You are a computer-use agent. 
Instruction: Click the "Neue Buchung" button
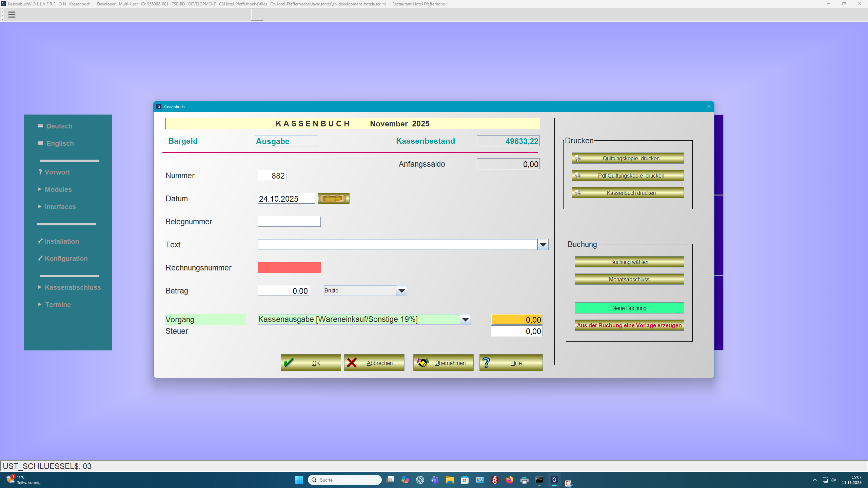(629, 308)
